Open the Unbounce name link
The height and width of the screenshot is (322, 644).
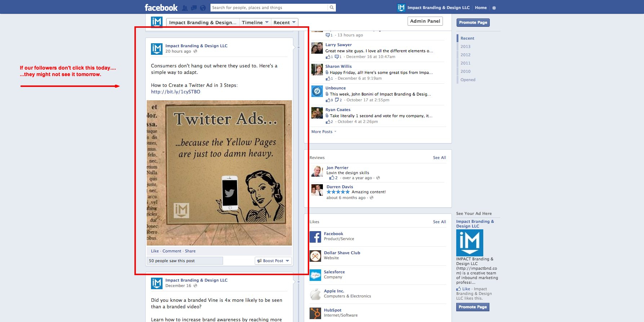pos(336,88)
